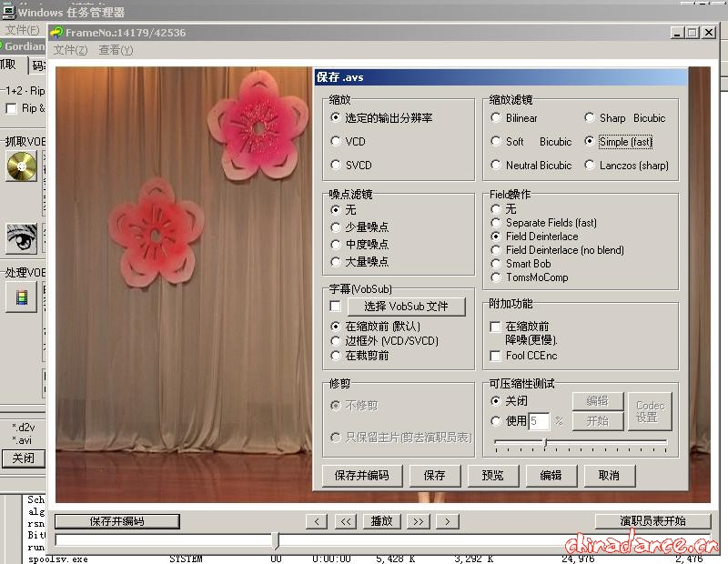Viewport: 728px width, 564px height.
Task: Enable the VobSub subtitle checkbox
Action: [x=336, y=307]
